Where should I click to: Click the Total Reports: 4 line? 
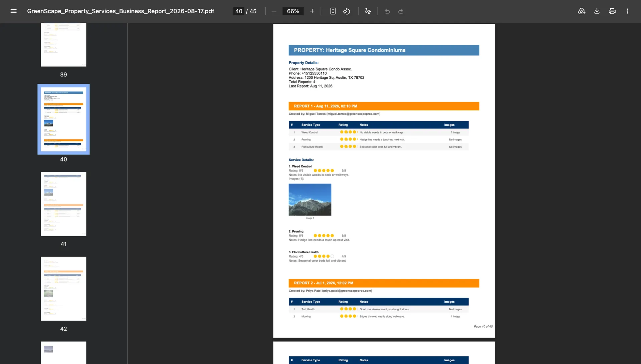tap(302, 82)
